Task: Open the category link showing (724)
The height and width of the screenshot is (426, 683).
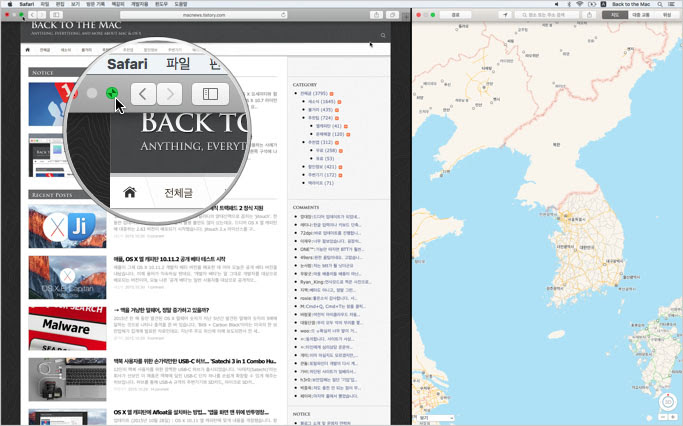Action: [x=320, y=118]
